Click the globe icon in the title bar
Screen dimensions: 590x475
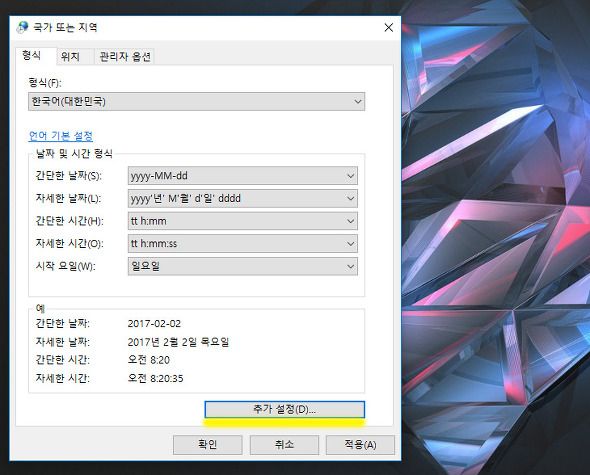click(x=22, y=27)
